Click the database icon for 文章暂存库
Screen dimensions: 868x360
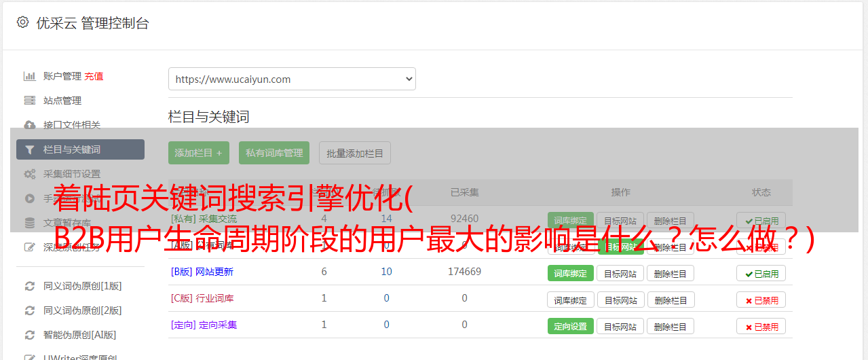click(30, 223)
